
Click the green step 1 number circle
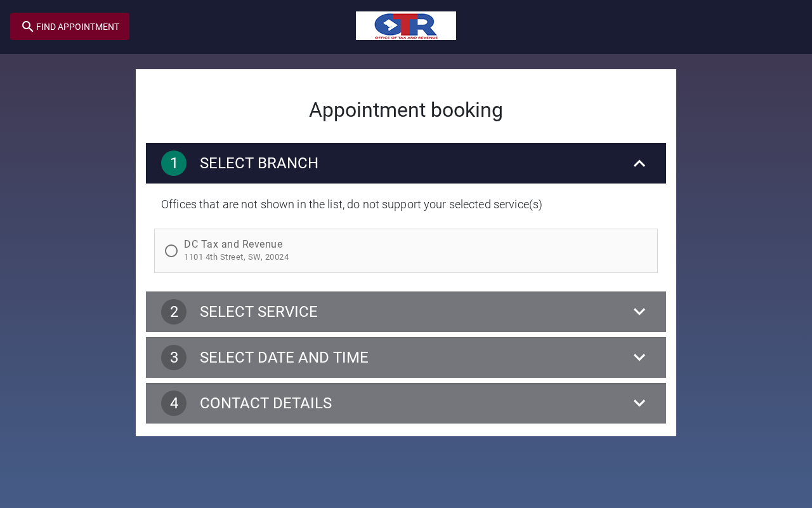pos(174,163)
